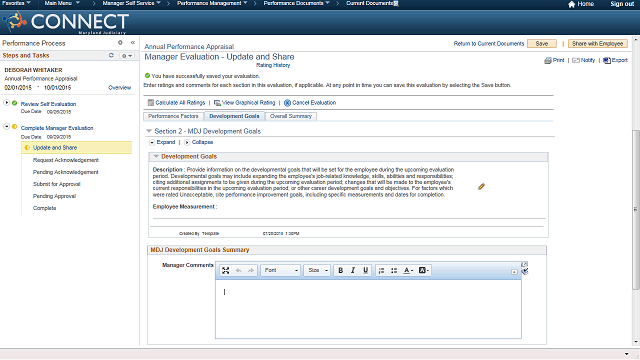This screenshot has width=640, height=360.
Task: Click the Notify envelope icon
Action: [576, 60]
